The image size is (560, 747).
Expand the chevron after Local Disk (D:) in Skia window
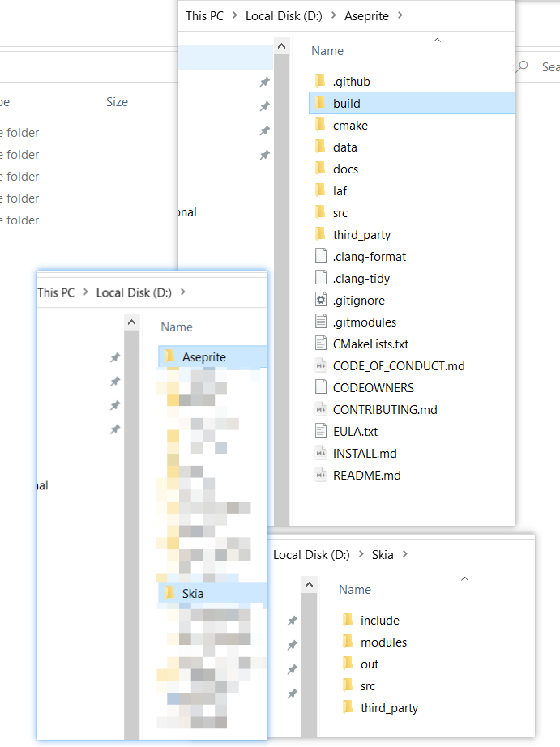coord(361,554)
